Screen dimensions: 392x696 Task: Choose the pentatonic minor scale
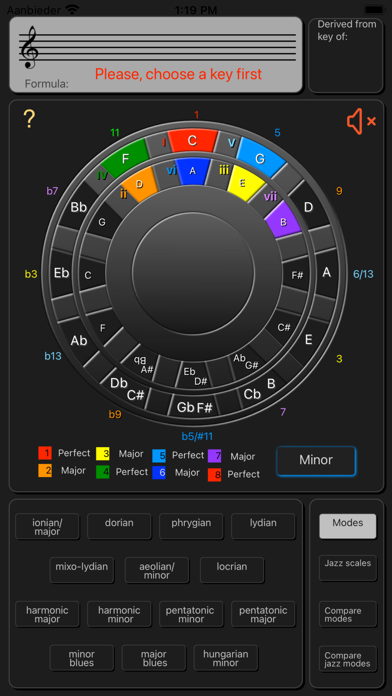coord(191,614)
